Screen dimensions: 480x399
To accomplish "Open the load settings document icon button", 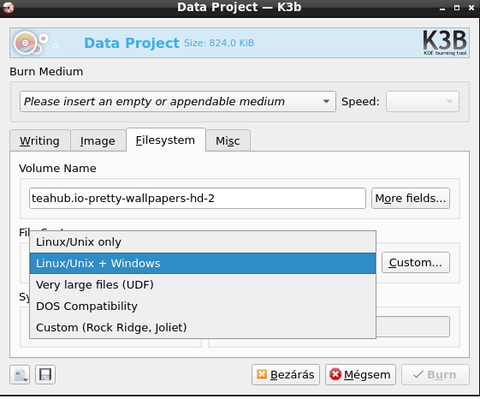I will (x=20, y=375).
